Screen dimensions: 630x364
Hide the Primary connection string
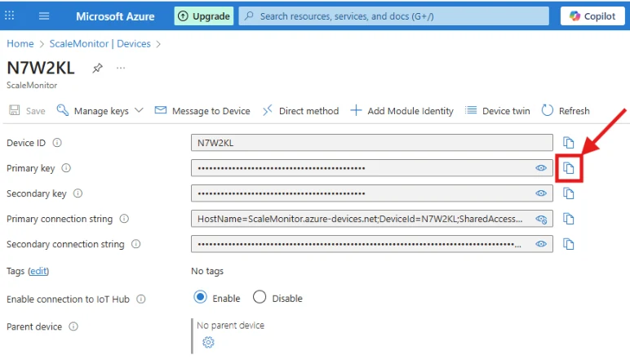[x=541, y=219]
